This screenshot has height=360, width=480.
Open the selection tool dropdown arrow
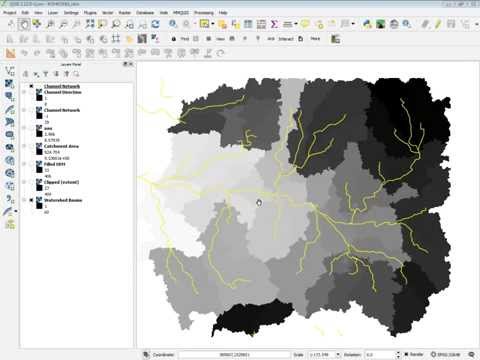(213, 24)
